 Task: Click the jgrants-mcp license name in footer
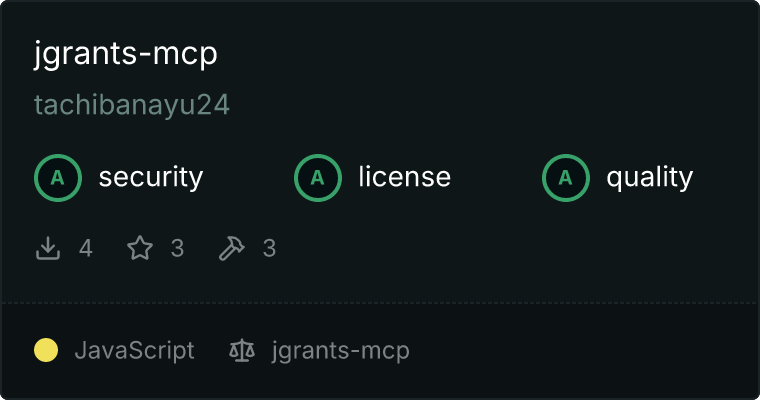tap(341, 351)
